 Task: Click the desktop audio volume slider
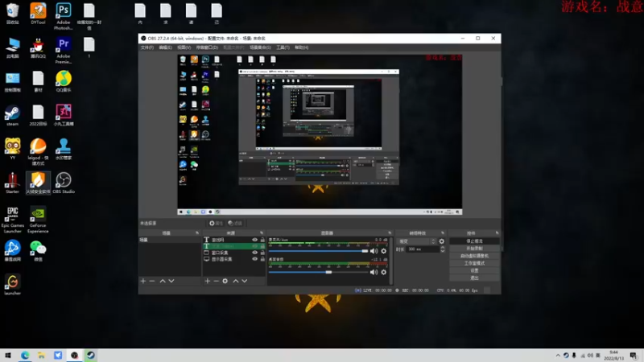tap(318, 272)
